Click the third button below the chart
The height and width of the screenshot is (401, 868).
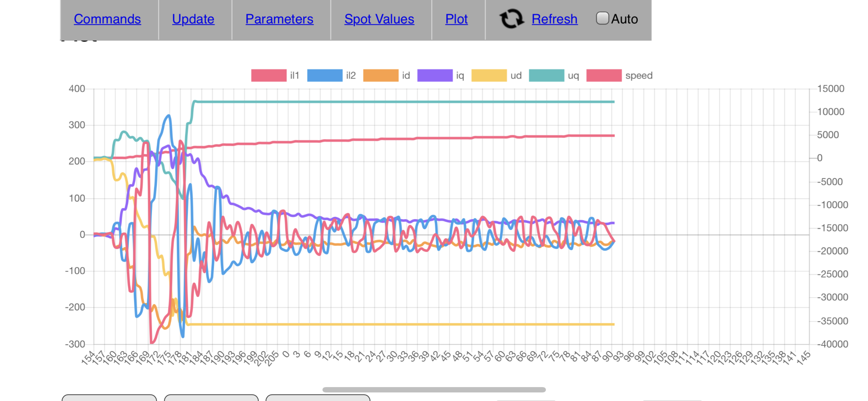pos(317,398)
